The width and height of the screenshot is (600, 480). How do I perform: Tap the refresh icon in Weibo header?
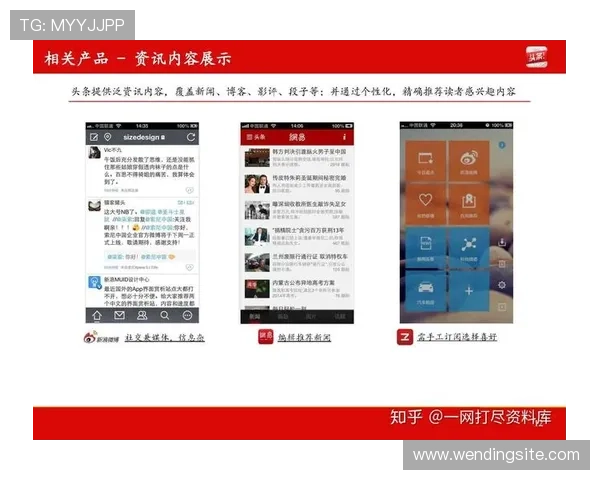(191, 137)
